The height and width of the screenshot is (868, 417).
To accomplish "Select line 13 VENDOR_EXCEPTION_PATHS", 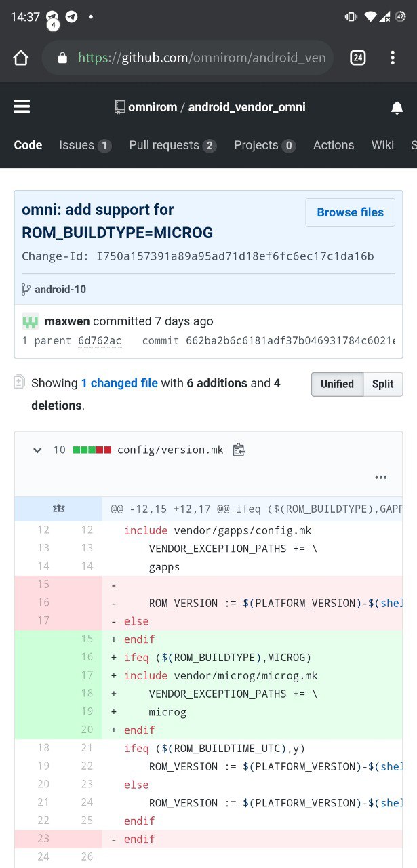I will click(x=208, y=548).
